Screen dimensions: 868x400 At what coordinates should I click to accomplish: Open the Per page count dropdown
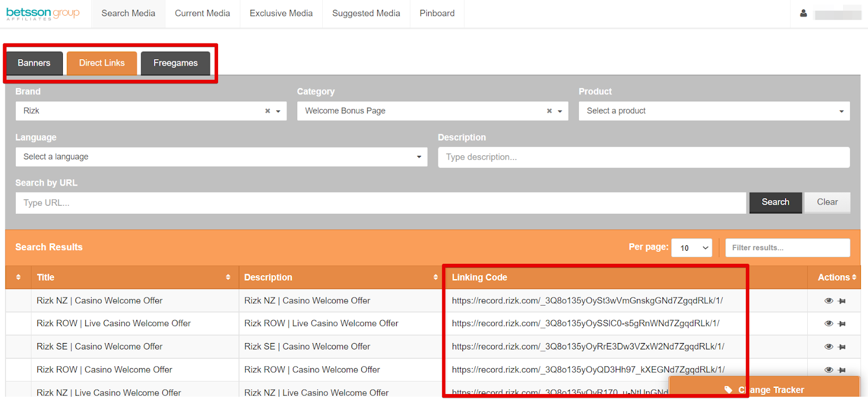[x=692, y=247]
